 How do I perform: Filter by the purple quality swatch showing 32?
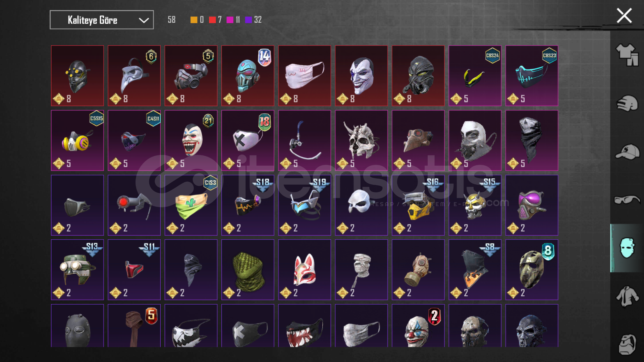(249, 20)
